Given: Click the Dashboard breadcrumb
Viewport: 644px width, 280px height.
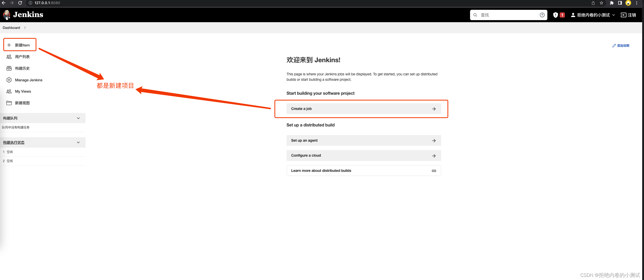Looking at the screenshot, I should (x=11, y=28).
